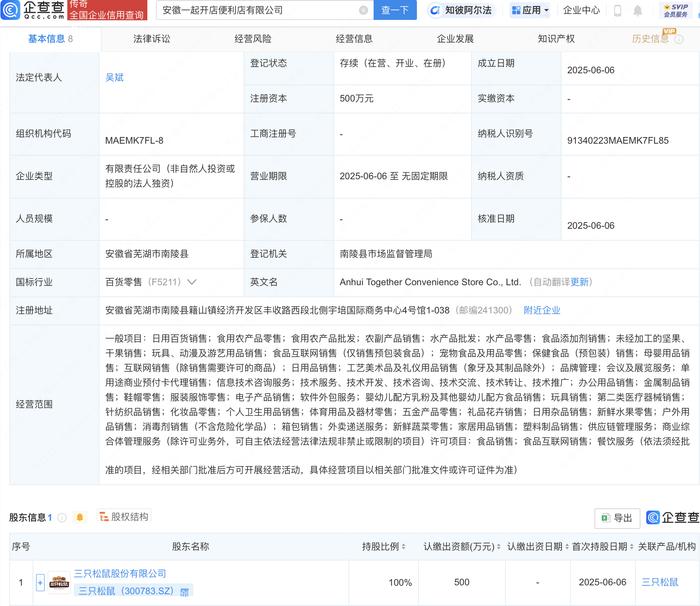
Task: Click the tax ID 91340223MAEMK7FL85
Action: (x=617, y=140)
